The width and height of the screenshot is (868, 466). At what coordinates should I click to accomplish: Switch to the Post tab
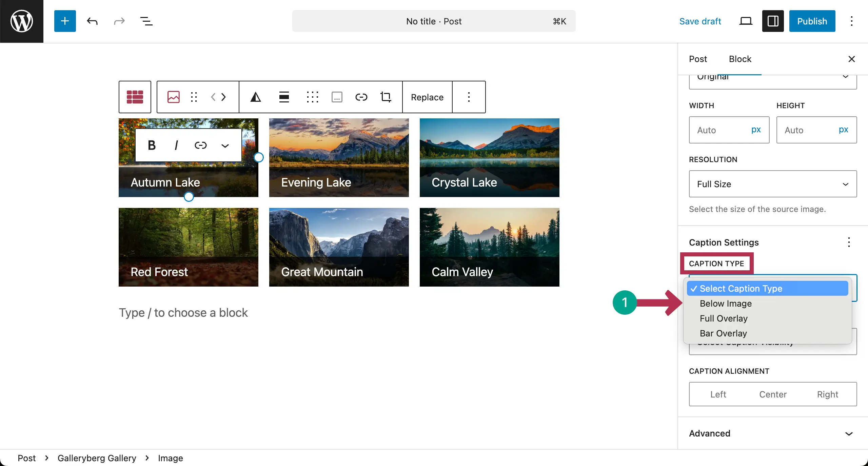pos(697,59)
